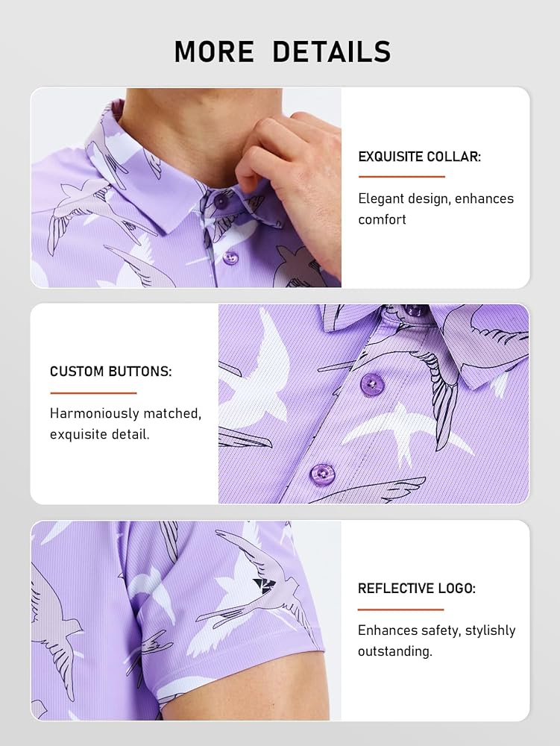Click the CUSTOM BUTTONS title

point(111,371)
